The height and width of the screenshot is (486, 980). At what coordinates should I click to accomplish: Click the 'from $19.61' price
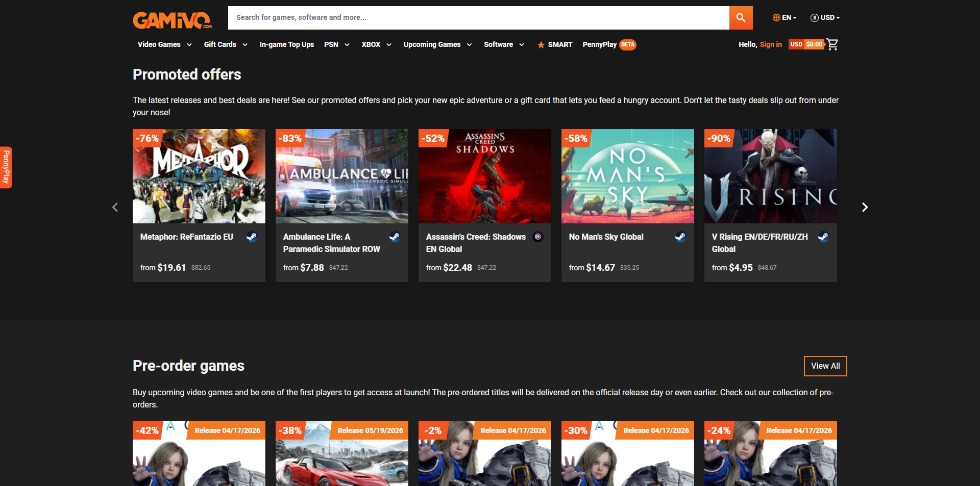tap(163, 268)
